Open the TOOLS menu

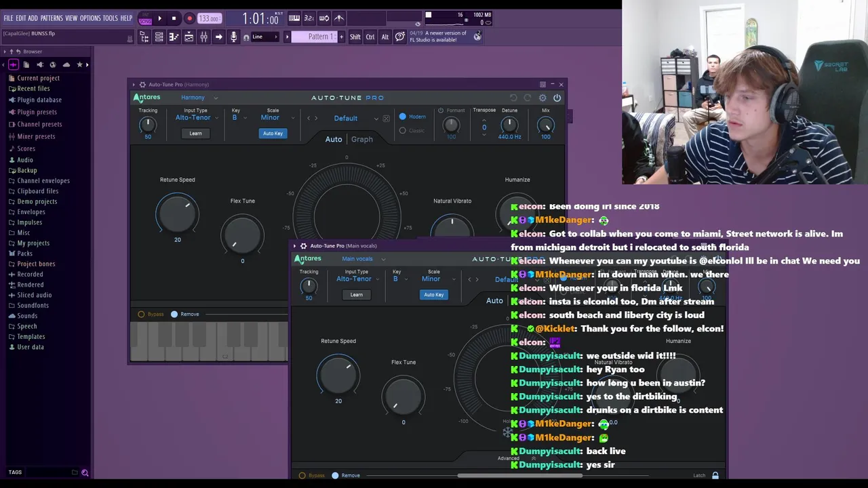pos(111,18)
